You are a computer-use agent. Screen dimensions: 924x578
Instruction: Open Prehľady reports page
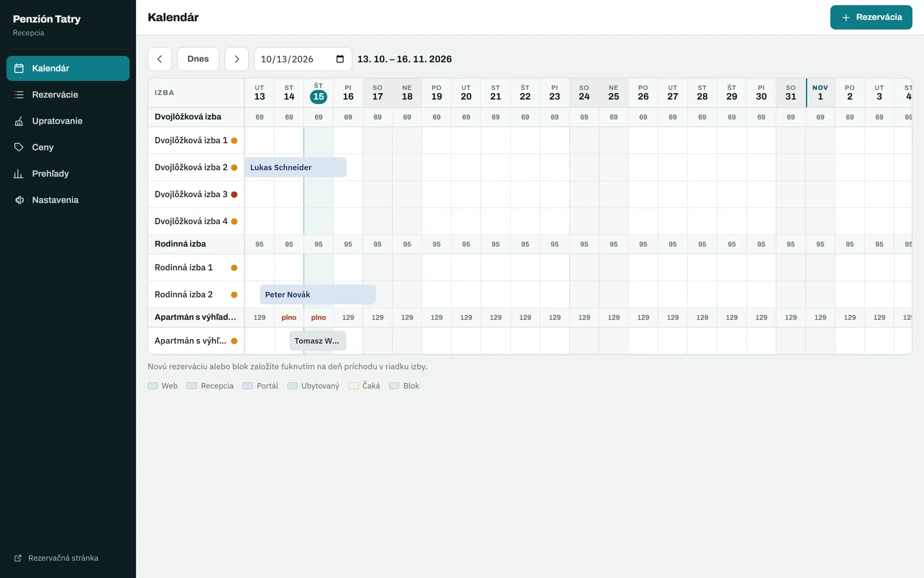pos(68,173)
